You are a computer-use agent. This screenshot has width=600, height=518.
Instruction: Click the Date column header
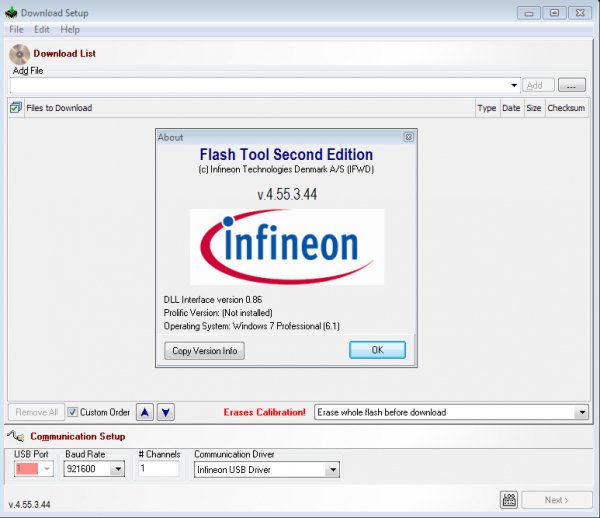511,108
